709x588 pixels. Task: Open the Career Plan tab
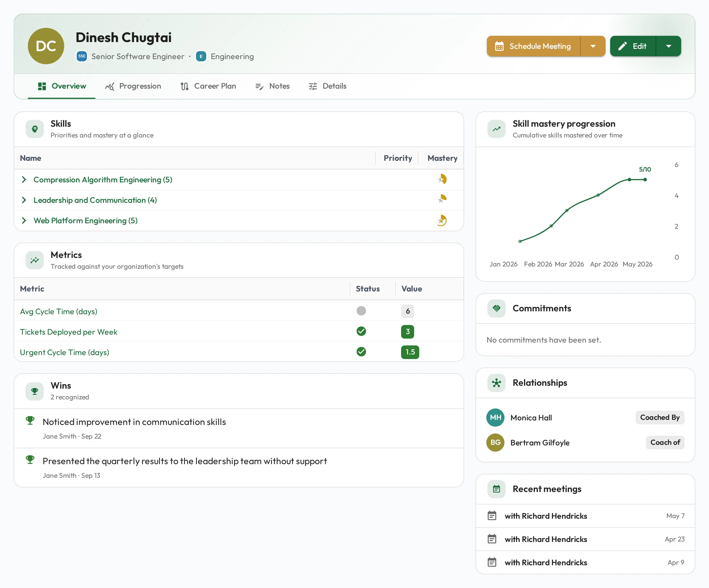pyautogui.click(x=208, y=86)
